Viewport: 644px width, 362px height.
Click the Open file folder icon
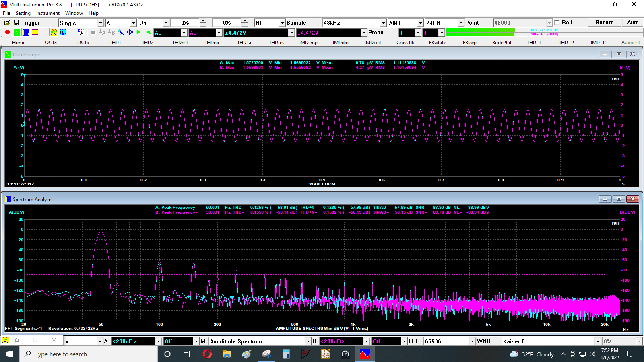7,23
